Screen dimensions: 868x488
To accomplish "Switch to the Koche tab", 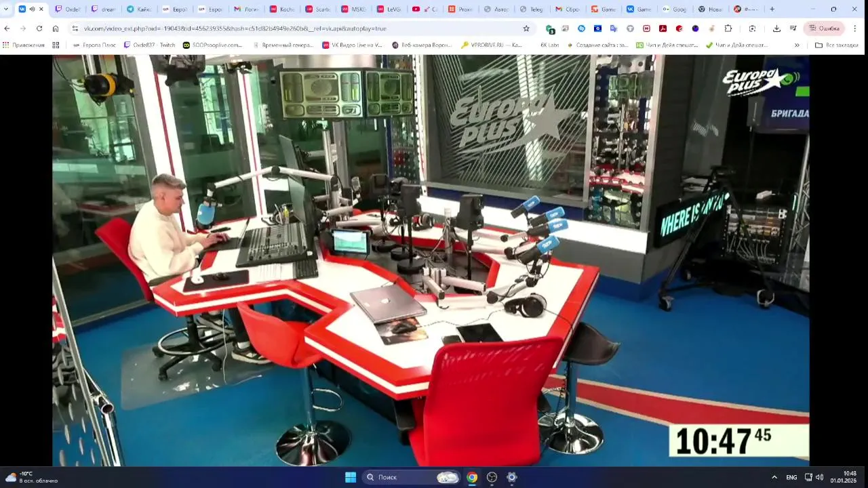I will tap(282, 9).
